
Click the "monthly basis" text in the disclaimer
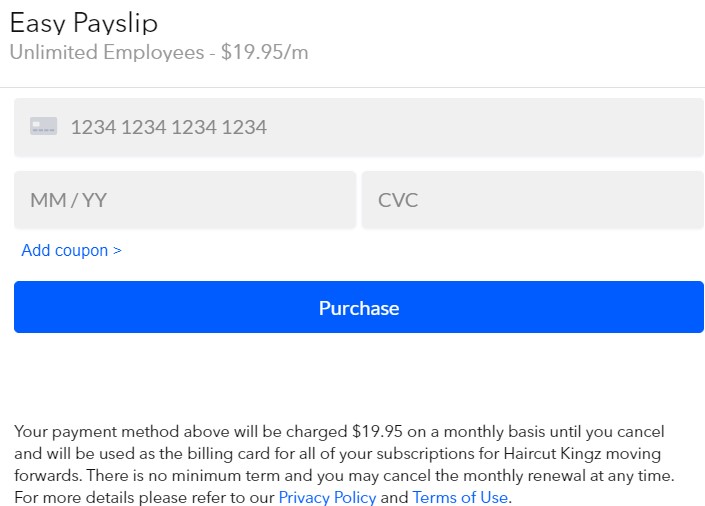(x=489, y=432)
